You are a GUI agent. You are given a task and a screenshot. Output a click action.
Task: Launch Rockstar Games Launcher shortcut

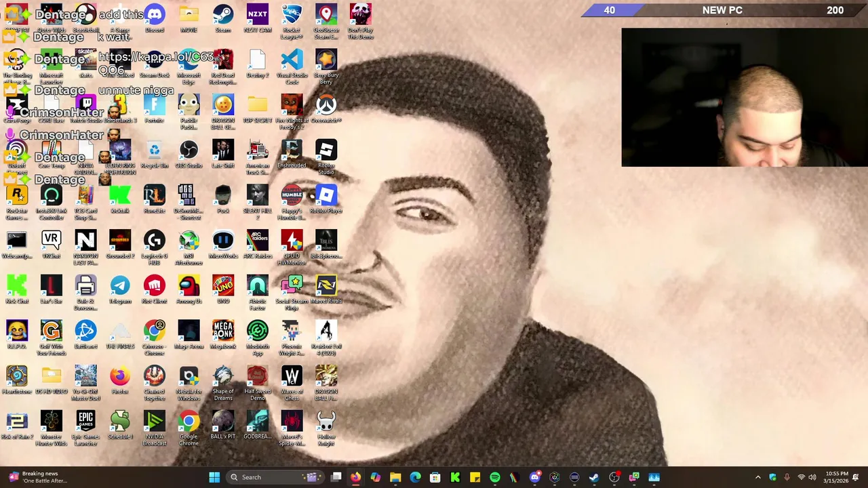click(x=17, y=203)
